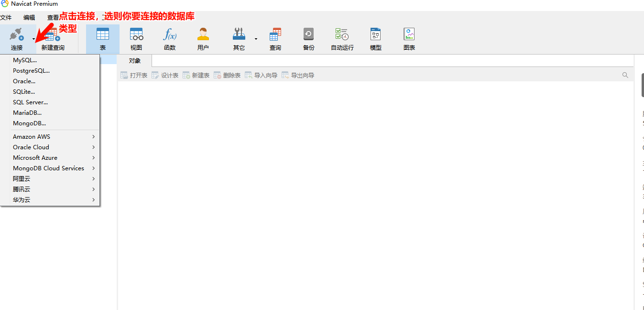Expand the 阿里云 submenu

pyautogui.click(x=50, y=179)
